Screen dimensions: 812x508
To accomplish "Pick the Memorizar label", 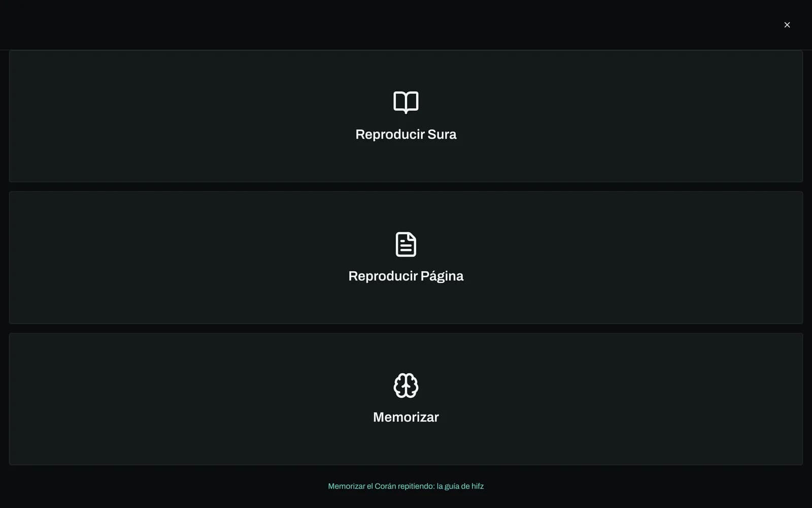I will [406, 417].
